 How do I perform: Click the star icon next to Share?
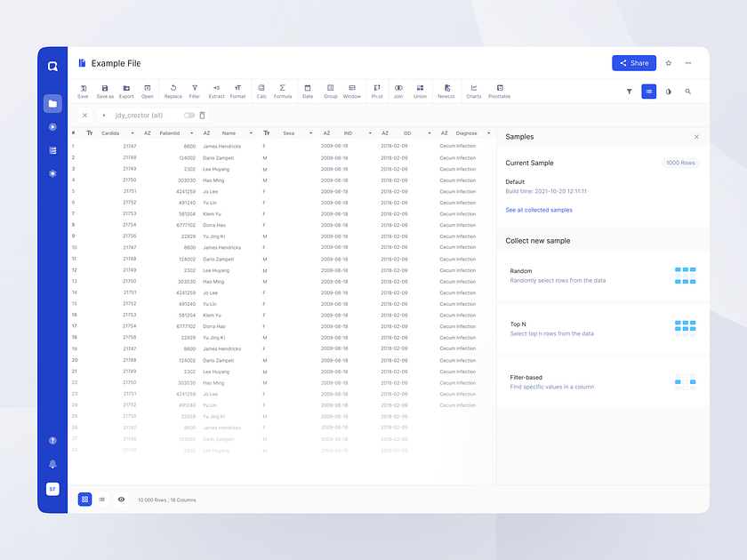tap(668, 62)
